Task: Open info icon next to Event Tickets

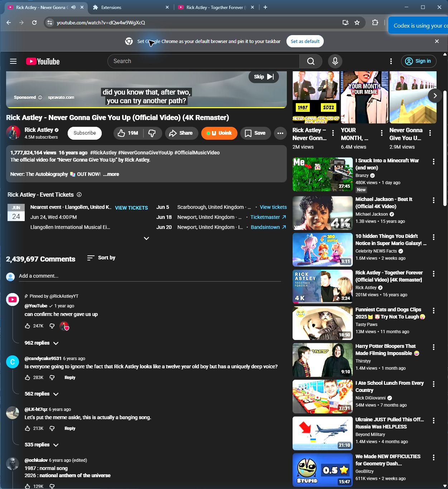Action: (x=79, y=195)
